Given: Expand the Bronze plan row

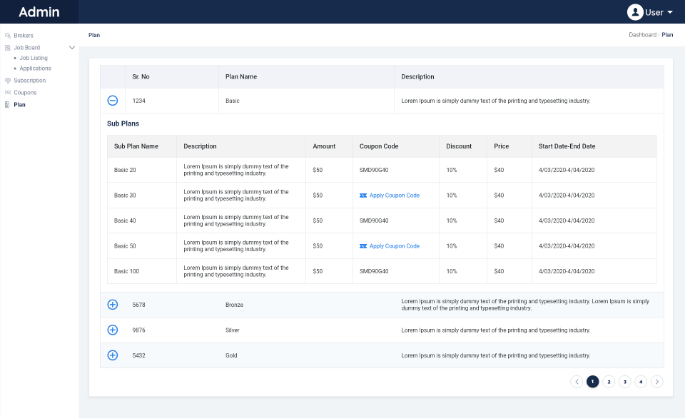Looking at the screenshot, I should [x=112, y=304].
